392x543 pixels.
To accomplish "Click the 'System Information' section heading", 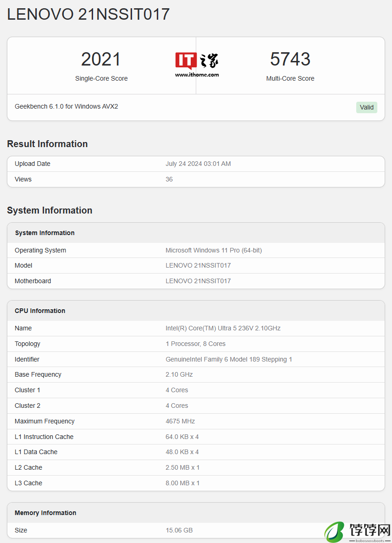I will click(50, 210).
